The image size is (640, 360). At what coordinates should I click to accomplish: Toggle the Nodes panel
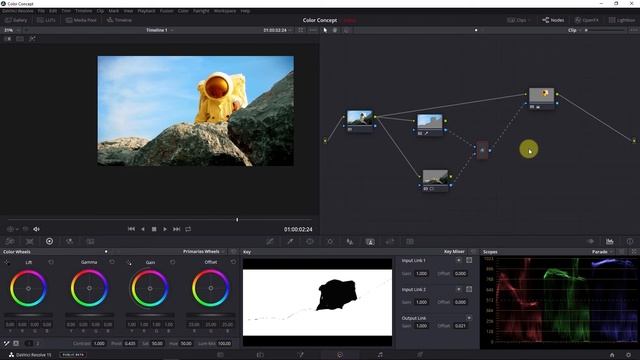tap(553, 20)
